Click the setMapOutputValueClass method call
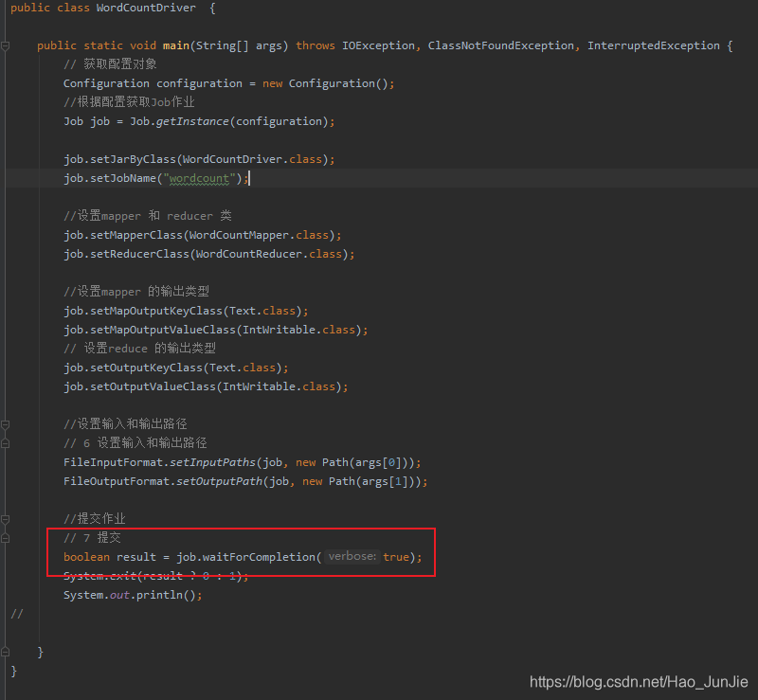This screenshot has width=758, height=700. click(163, 330)
